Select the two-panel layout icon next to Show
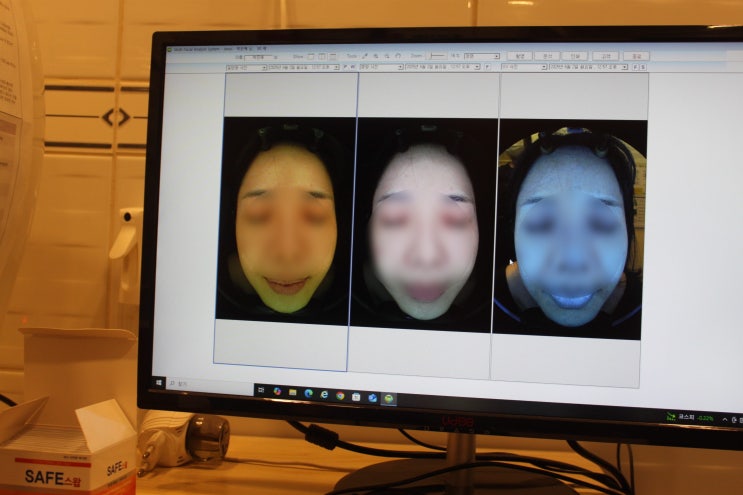 [322, 57]
